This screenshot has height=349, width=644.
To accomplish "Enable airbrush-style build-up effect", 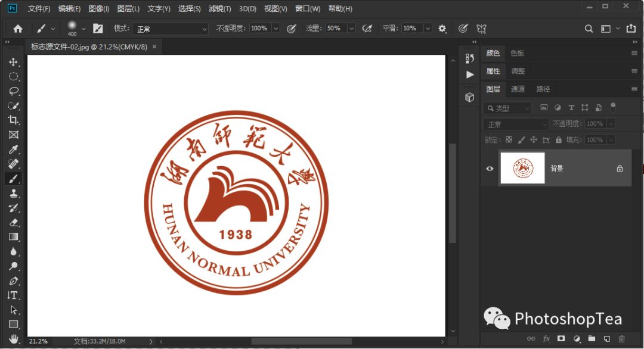I will (367, 29).
